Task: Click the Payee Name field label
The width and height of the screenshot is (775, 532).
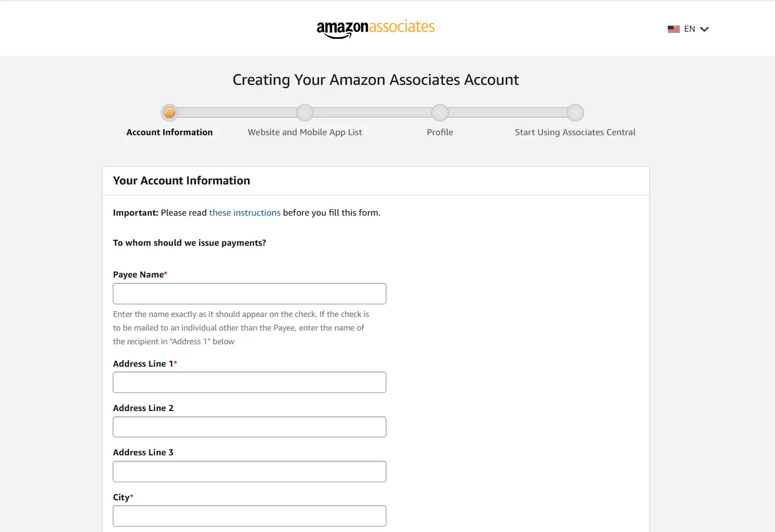Action: pos(138,275)
